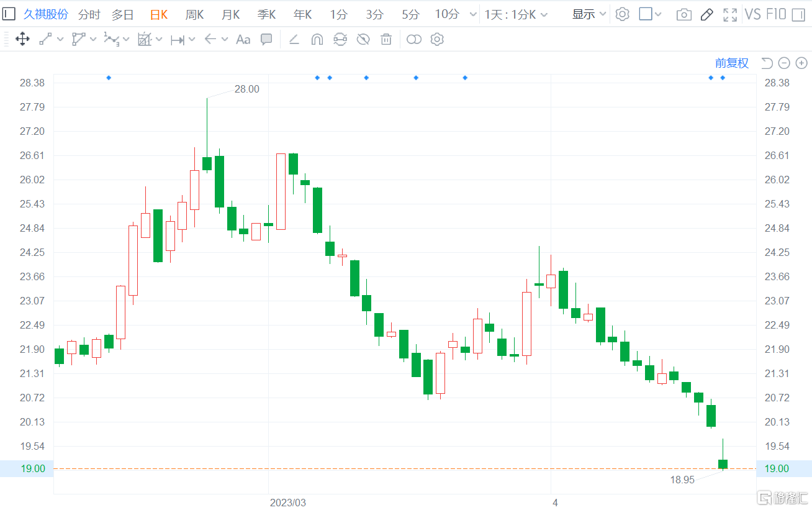Screen dimensions: 812x510
Task: Select the eraser drawing tool
Action: pos(294,40)
